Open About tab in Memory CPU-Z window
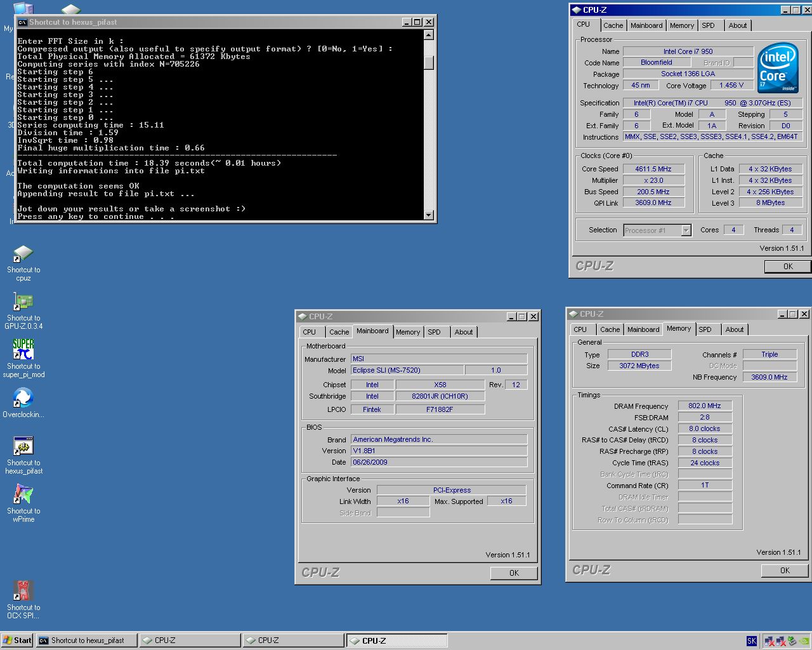Screen dimensions: 812x650 tap(734, 329)
